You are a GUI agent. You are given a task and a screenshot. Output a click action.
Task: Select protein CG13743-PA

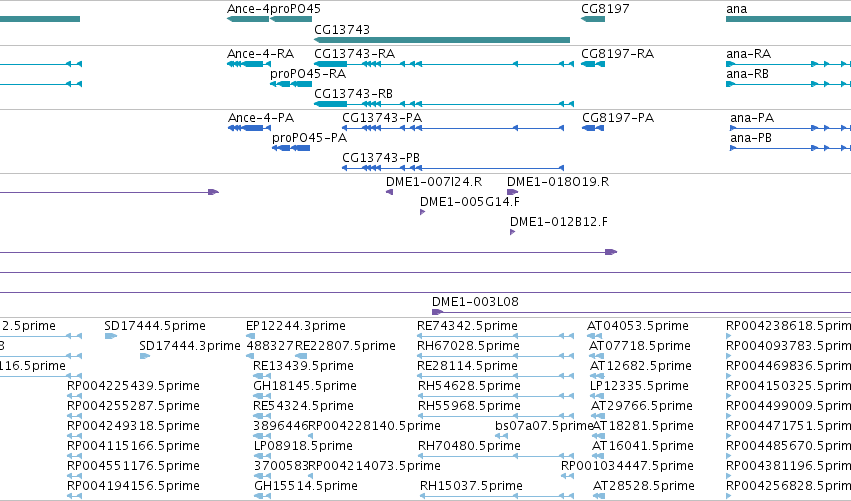coord(453,128)
